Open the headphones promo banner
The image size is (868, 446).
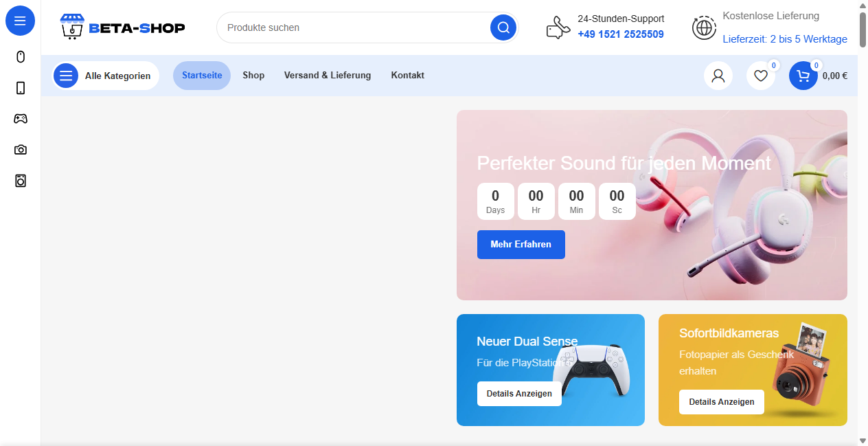652,205
